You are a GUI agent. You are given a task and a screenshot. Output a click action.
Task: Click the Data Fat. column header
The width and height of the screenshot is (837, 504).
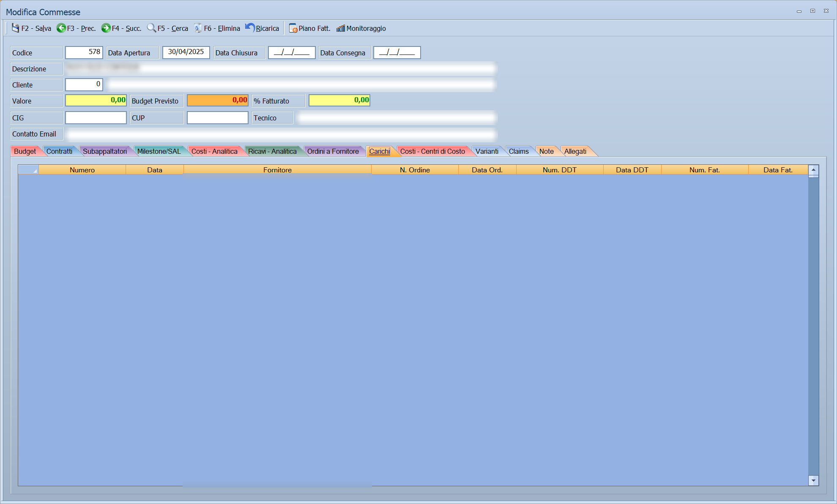pyautogui.click(x=778, y=170)
